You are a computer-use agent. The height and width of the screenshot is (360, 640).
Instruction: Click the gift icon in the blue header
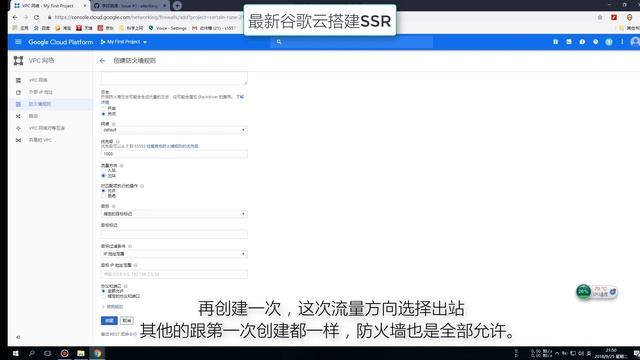(556, 42)
